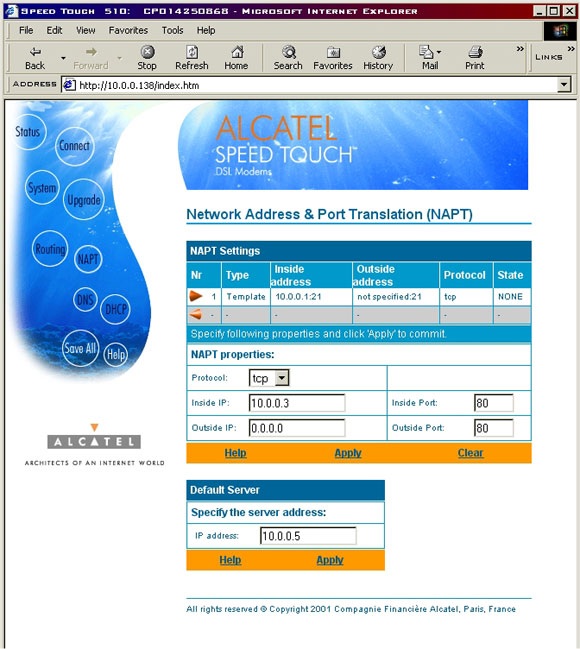Click Apply link under Default Server
The width and height of the screenshot is (580, 649).
(330, 560)
